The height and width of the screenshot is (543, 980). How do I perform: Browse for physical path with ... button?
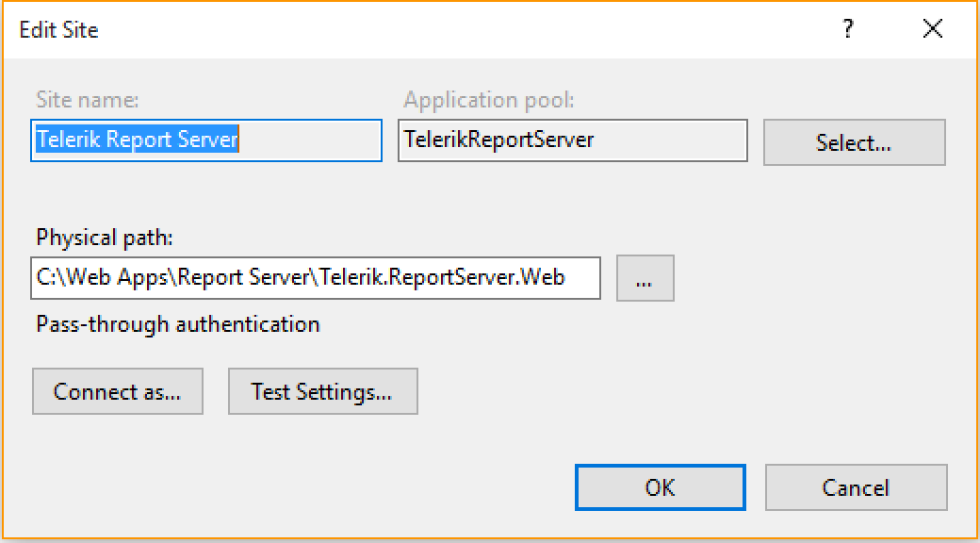pyautogui.click(x=645, y=278)
